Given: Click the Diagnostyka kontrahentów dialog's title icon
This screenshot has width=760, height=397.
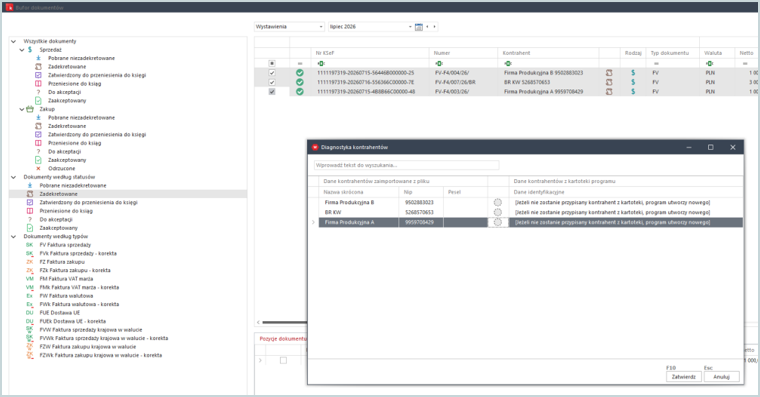Looking at the screenshot, I should coord(315,147).
